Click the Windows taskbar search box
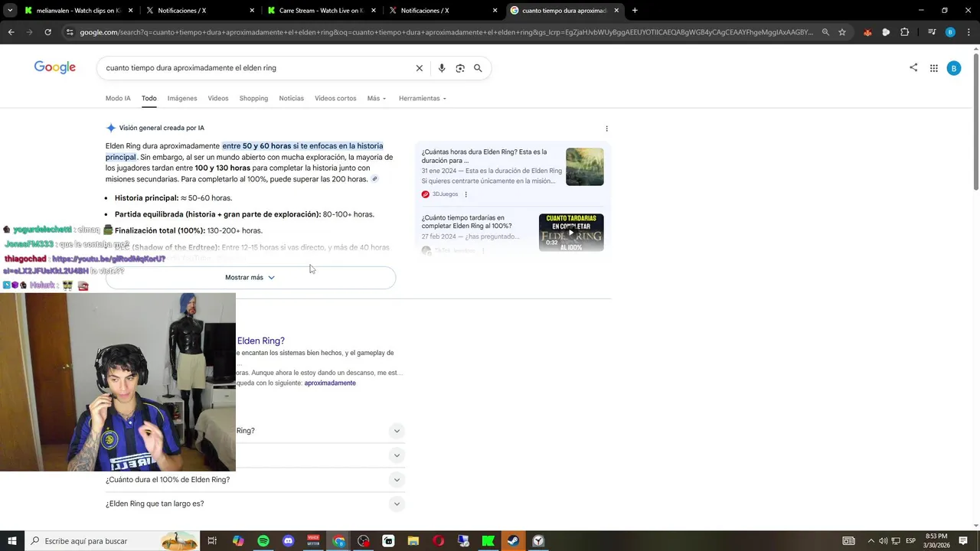The height and width of the screenshot is (551, 980). click(112, 541)
